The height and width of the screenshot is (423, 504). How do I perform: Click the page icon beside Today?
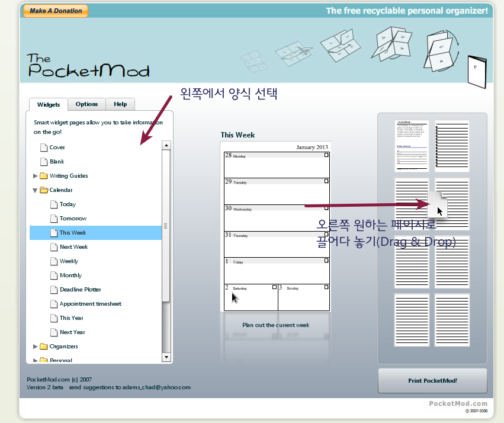click(x=54, y=204)
